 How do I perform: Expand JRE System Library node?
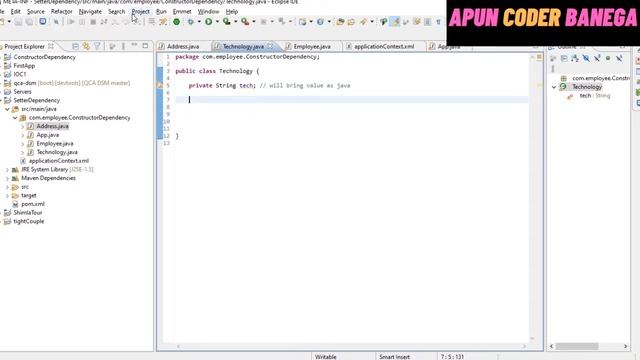(x=7, y=169)
